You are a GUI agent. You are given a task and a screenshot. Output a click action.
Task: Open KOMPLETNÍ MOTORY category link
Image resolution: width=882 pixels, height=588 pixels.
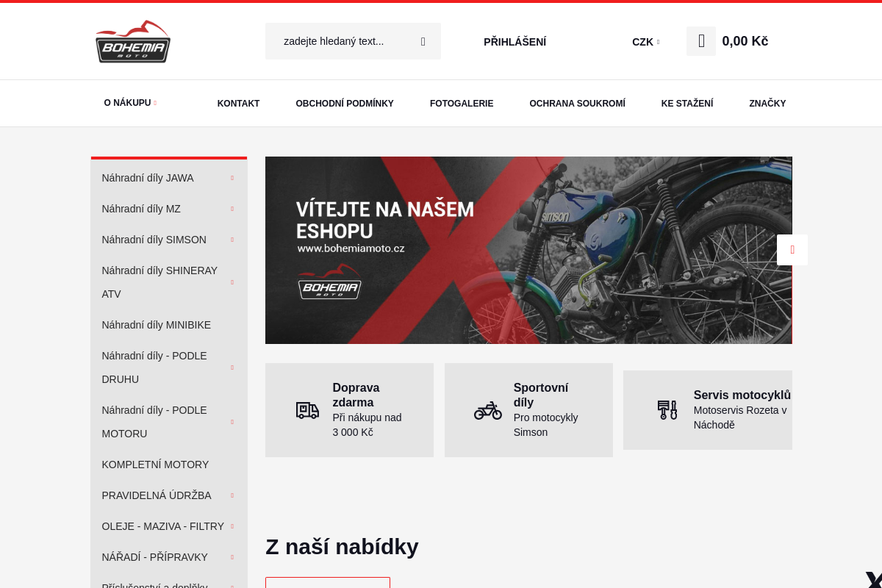155,465
